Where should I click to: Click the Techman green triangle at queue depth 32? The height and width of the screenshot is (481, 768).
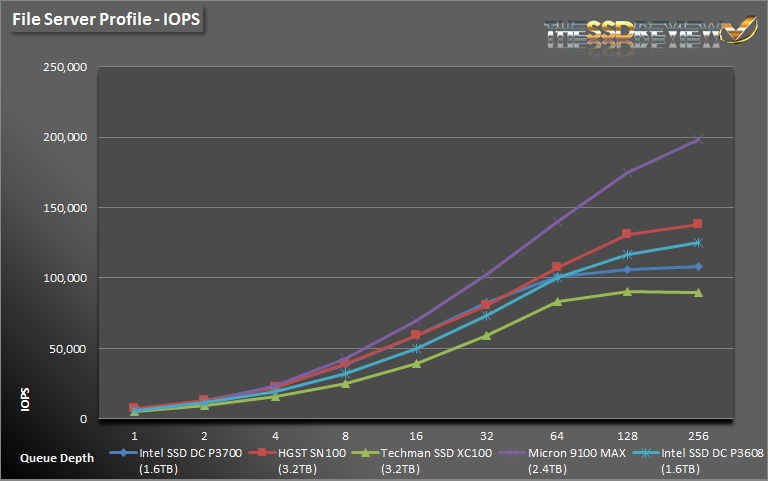tap(486, 336)
